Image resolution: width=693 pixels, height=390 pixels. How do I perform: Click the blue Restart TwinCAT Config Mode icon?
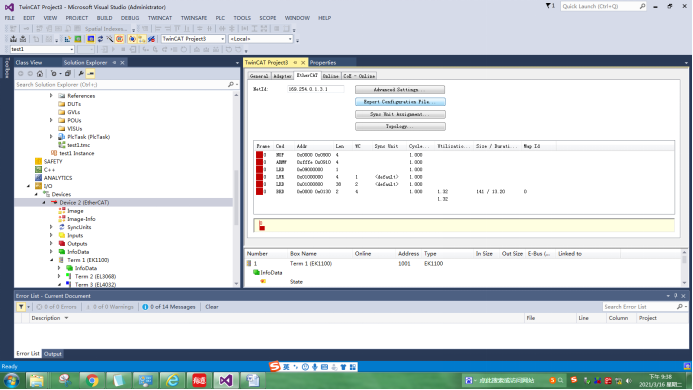(91, 39)
